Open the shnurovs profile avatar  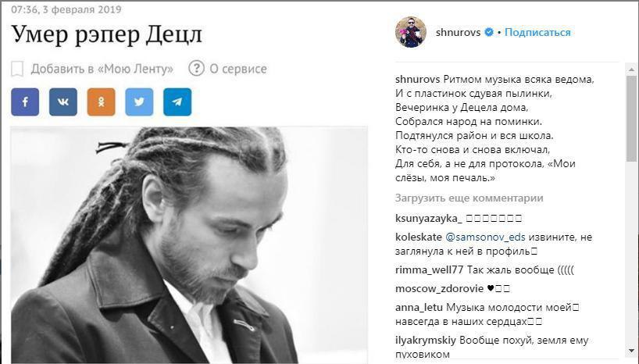pyautogui.click(x=411, y=32)
